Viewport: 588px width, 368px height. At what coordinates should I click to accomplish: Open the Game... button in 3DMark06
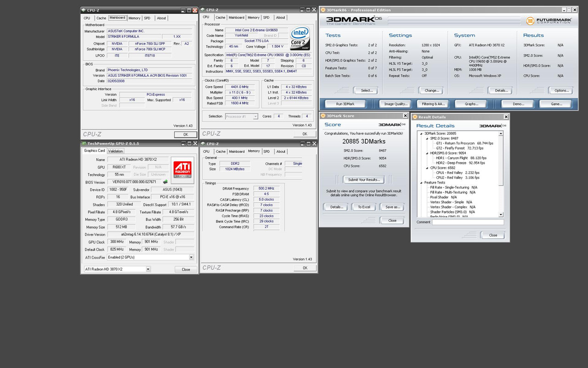(556, 104)
